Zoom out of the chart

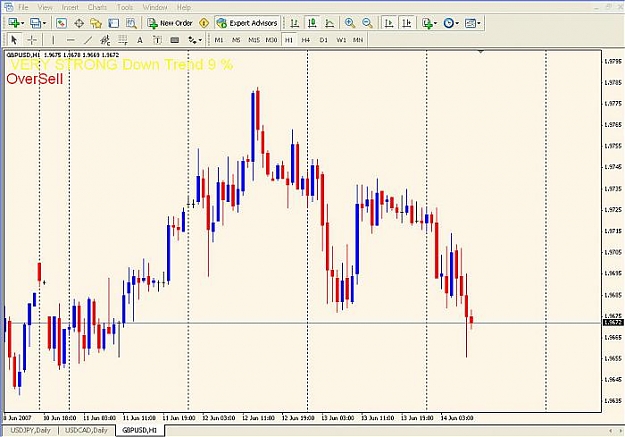pos(368,23)
